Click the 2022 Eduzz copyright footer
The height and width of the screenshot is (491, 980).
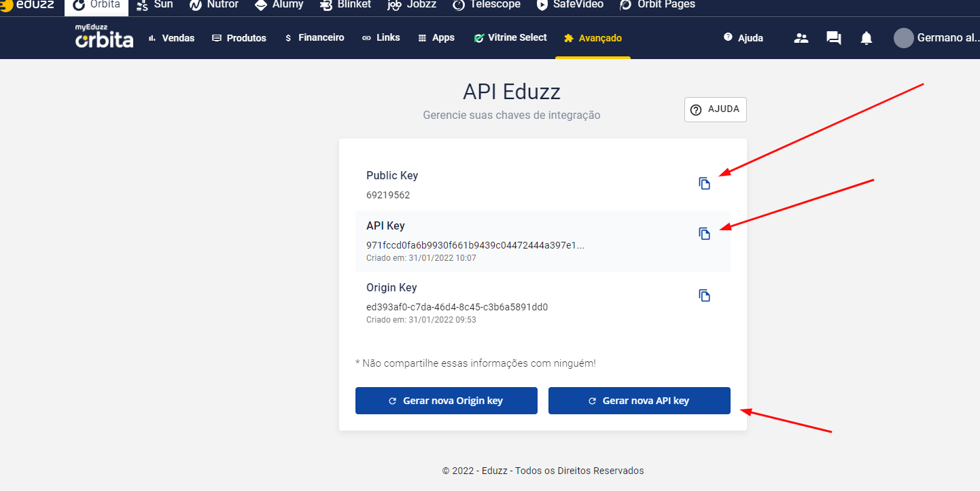pyautogui.click(x=543, y=471)
